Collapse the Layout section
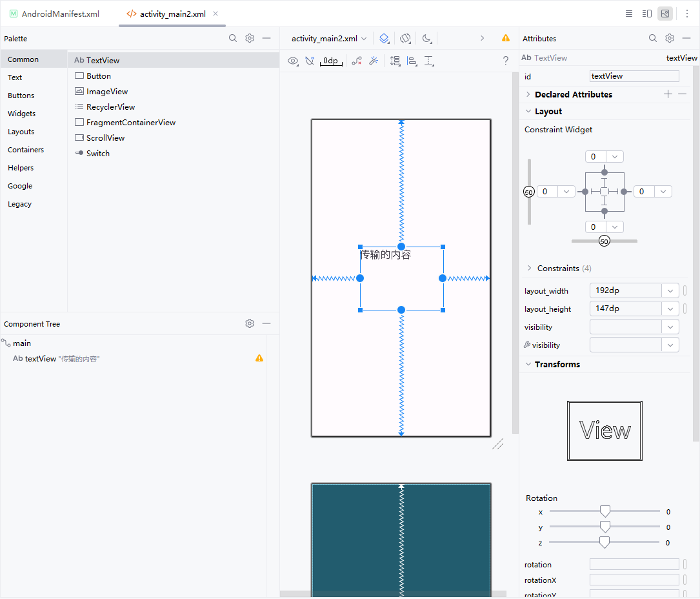 point(528,111)
